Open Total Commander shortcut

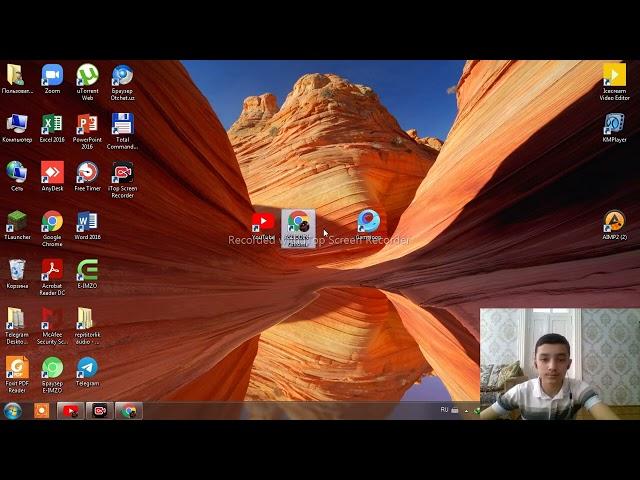coord(122,125)
